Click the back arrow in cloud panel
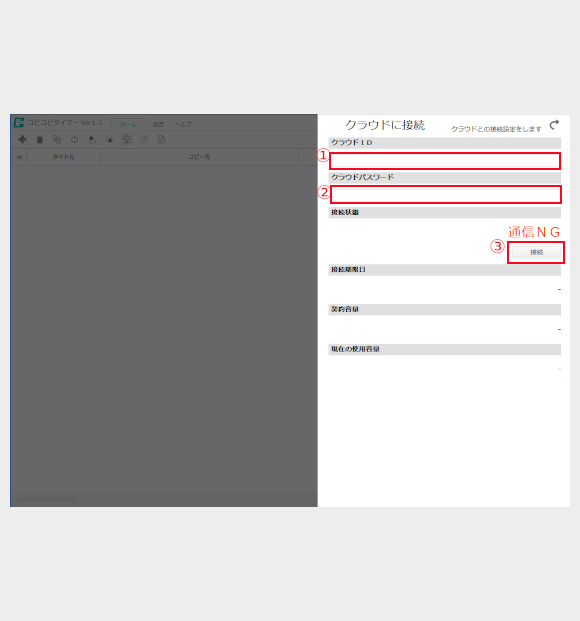 (x=554, y=125)
